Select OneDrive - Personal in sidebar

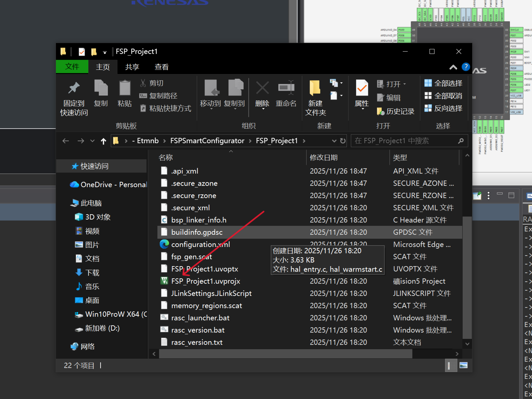coord(108,184)
